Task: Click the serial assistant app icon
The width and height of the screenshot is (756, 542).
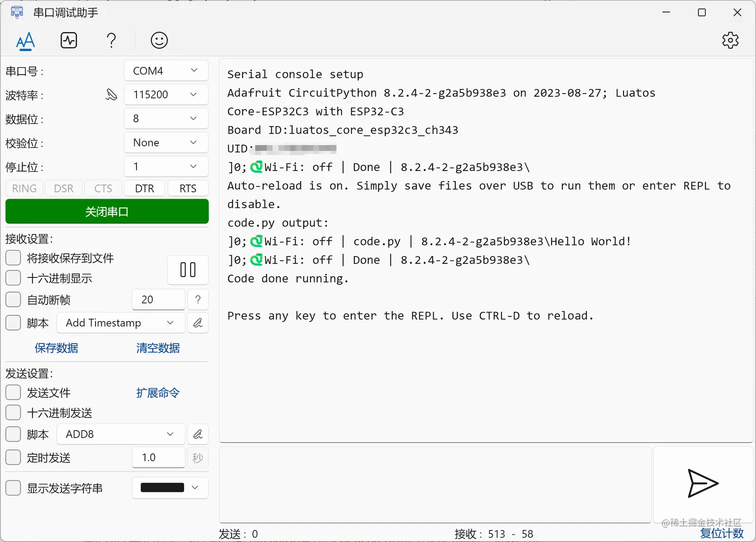Action: pos(17,12)
